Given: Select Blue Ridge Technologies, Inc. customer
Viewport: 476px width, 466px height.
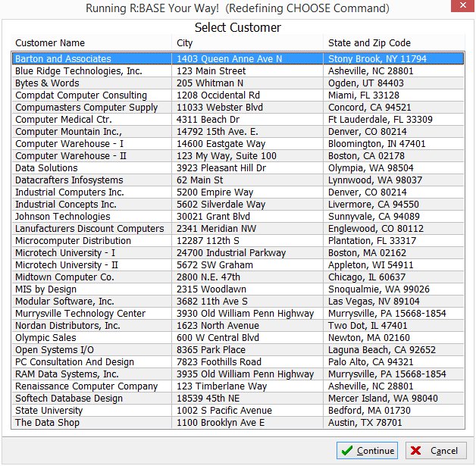Looking at the screenshot, I should coord(79,71).
